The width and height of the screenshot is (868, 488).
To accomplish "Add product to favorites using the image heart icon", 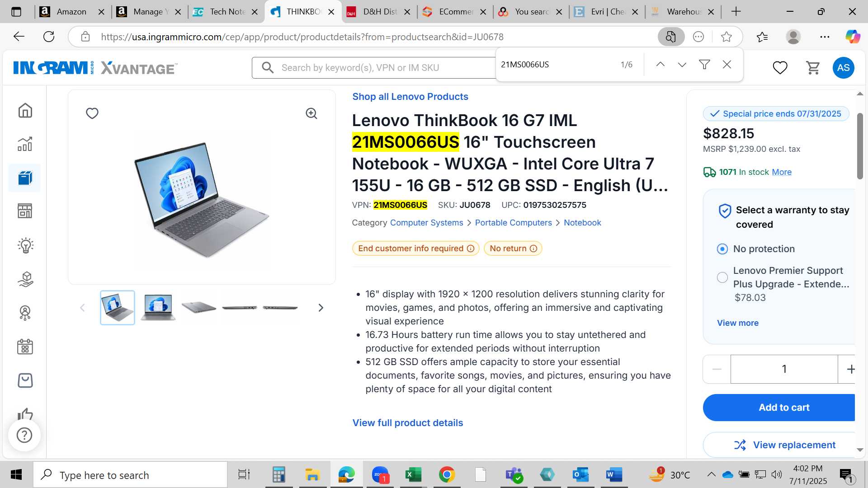I will pyautogui.click(x=92, y=113).
